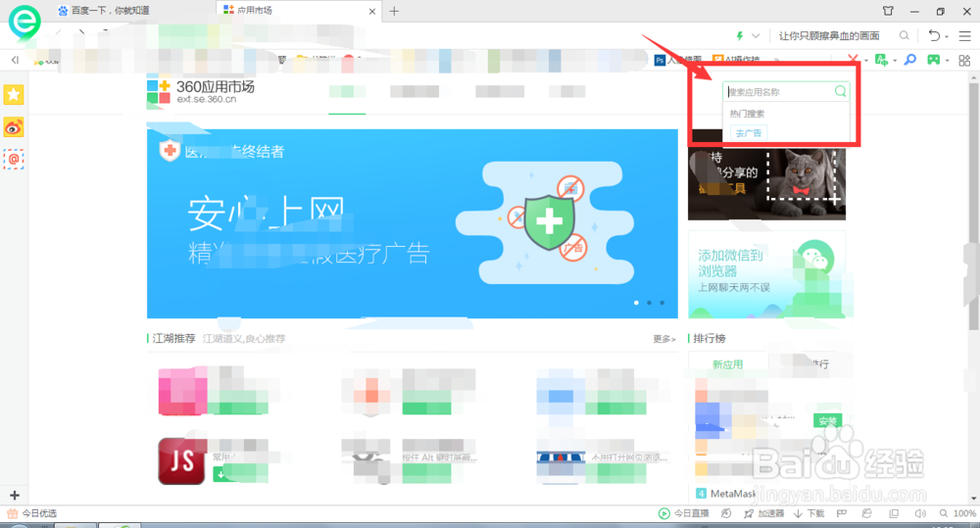Click the address bar search magnifier
980x528 pixels.
(x=904, y=35)
